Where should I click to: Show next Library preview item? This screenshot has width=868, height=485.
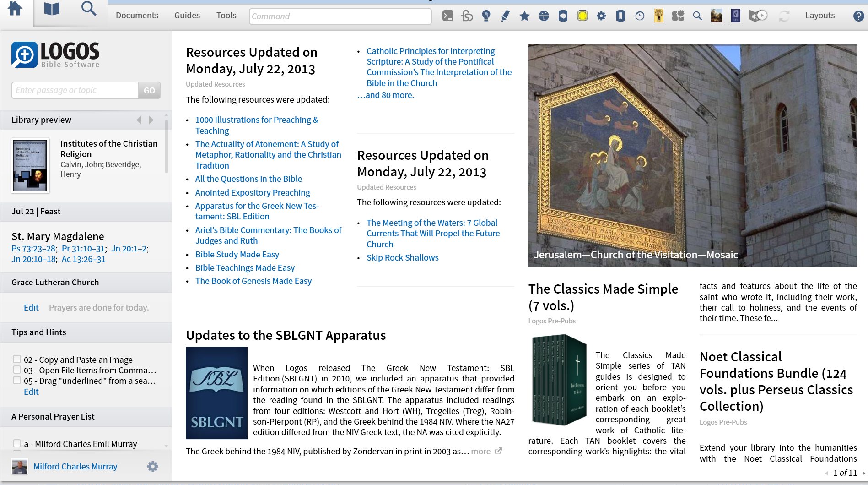tap(151, 120)
